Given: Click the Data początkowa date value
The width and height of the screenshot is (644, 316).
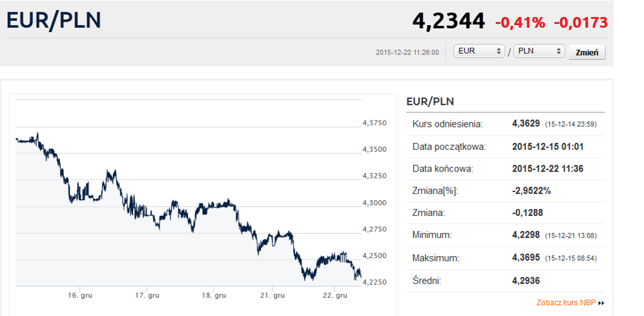Looking at the screenshot, I should 548,146.
